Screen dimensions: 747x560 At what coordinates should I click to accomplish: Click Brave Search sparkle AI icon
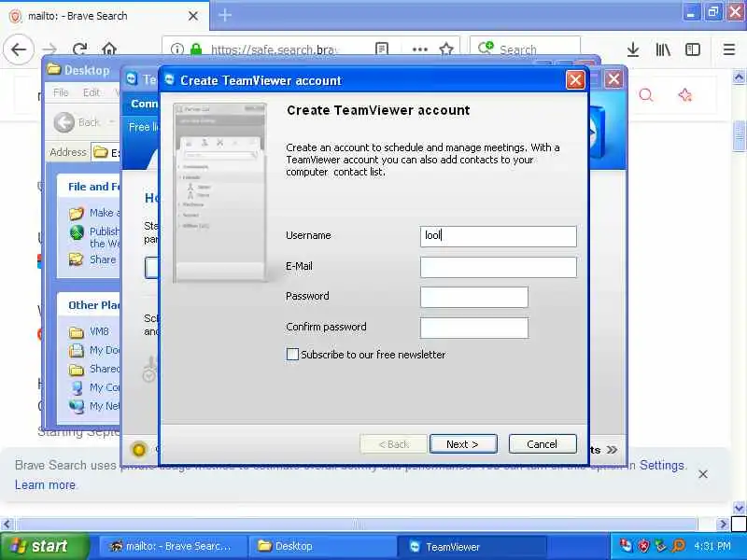685,95
